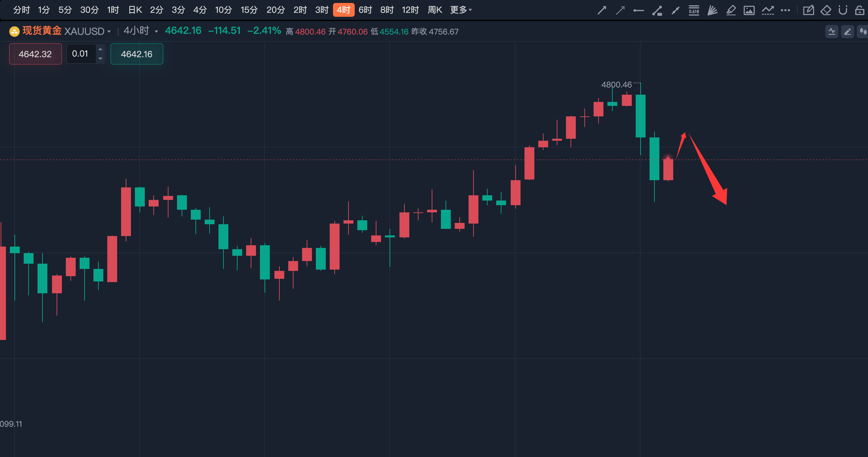
Task: Select the Fibonacci 0.618 retracement tool
Action: point(694,10)
